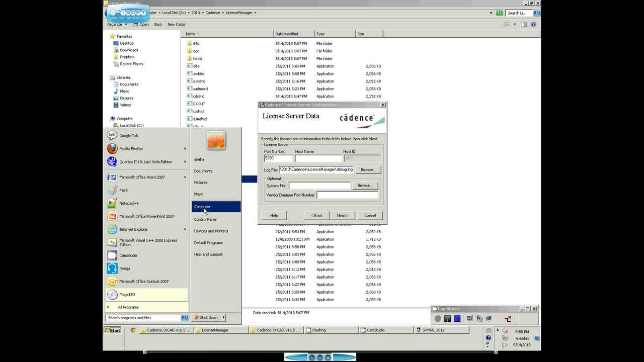Open Microsoft Office Outlook 2007

tap(147, 282)
